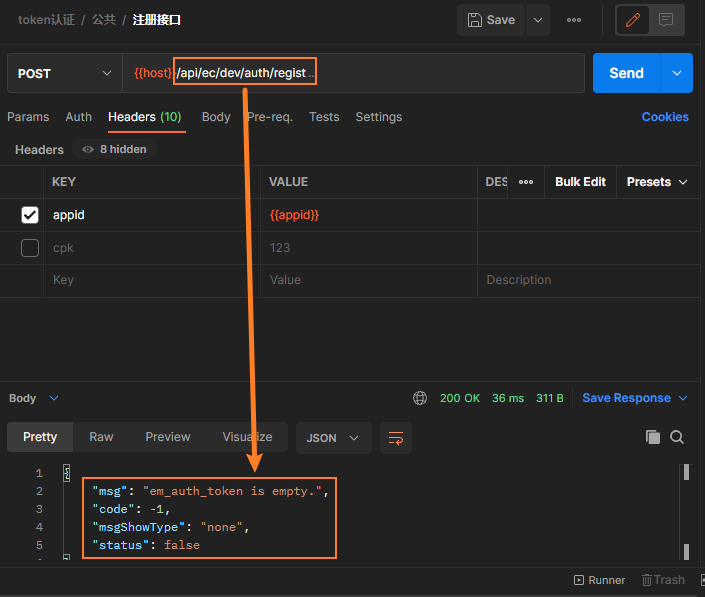Image resolution: width=705 pixels, height=597 pixels.
Task: Click the Bulk Edit button
Action: click(580, 182)
